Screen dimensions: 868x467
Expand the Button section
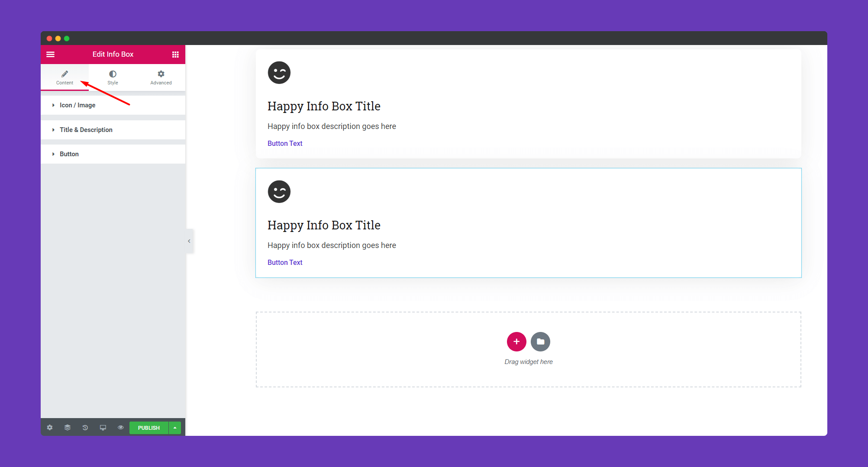[x=69, y=154]
